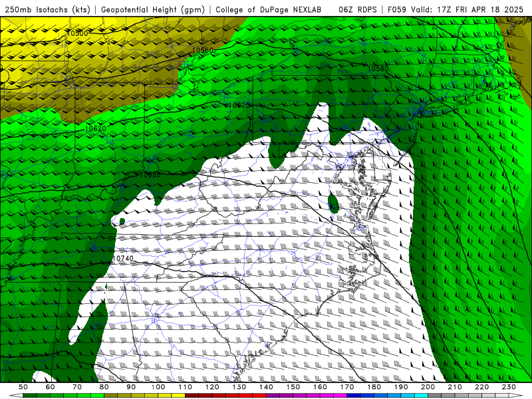Click the white arrow cap left of the color bar
This screenshot has width=532, height=399.
pyautogui.click(x=16, y=396)
